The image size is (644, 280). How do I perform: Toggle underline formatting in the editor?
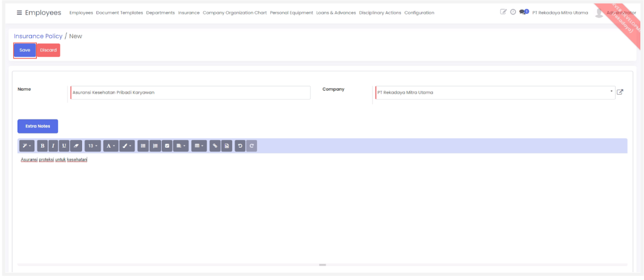tap(64, 145)
